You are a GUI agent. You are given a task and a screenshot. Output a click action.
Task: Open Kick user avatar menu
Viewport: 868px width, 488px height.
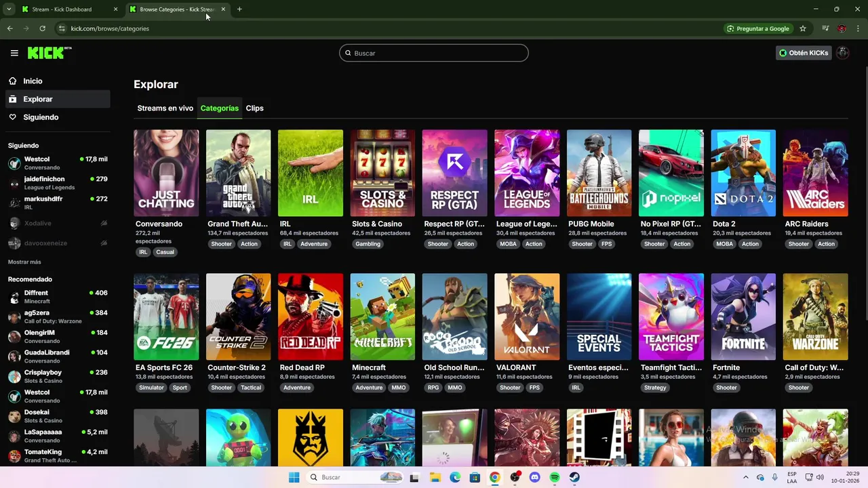pos(843,53)
